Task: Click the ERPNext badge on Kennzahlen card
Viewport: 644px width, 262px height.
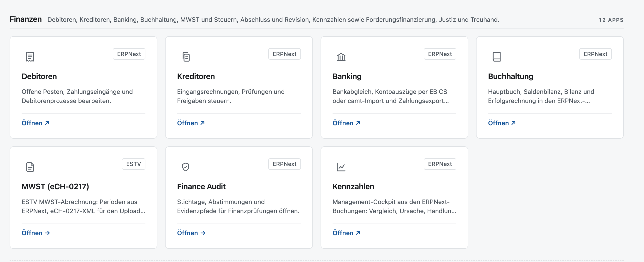Action: 440,164
